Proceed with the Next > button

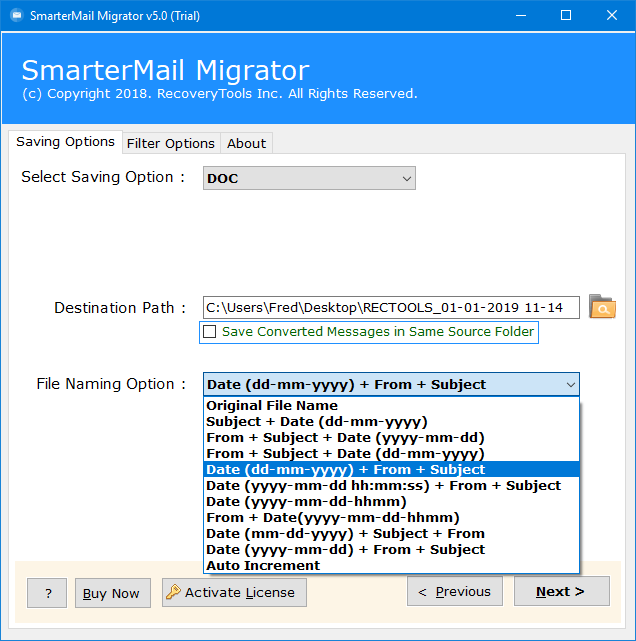click(x=562, y=591)
